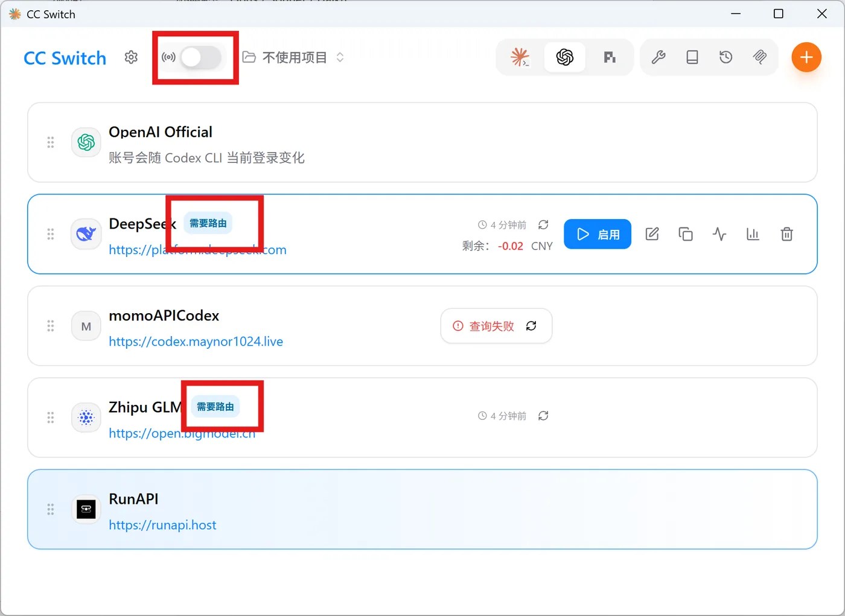Open the open.bigmodel.cn link
Viewport: 845px width, 616px height.
(x=182, y=433)
